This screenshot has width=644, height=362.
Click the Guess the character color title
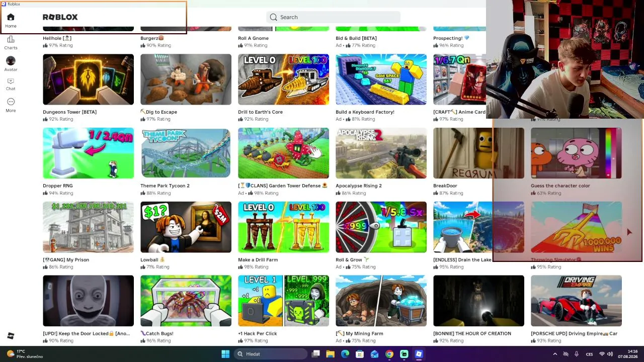[x=560, y=186]
